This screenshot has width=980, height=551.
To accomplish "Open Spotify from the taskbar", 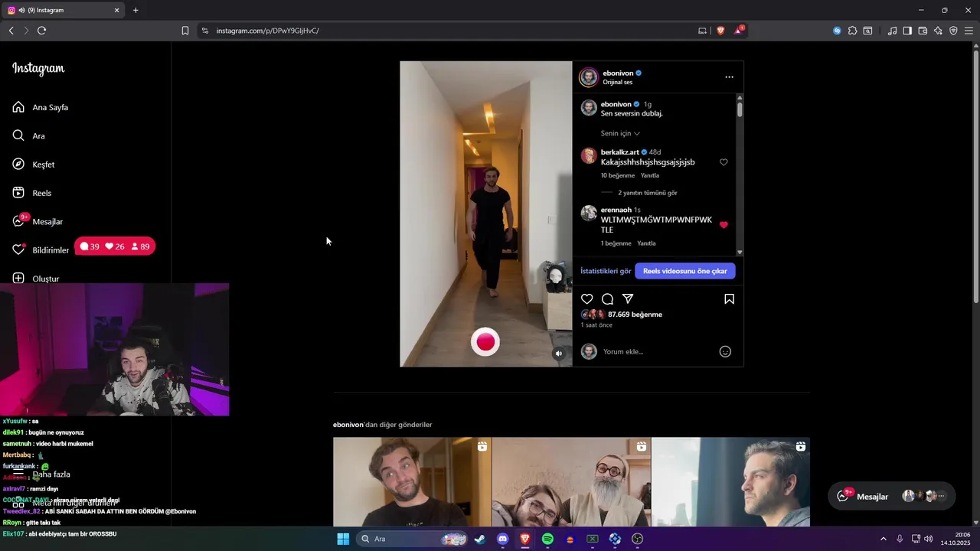I will (x=547, y=539).
